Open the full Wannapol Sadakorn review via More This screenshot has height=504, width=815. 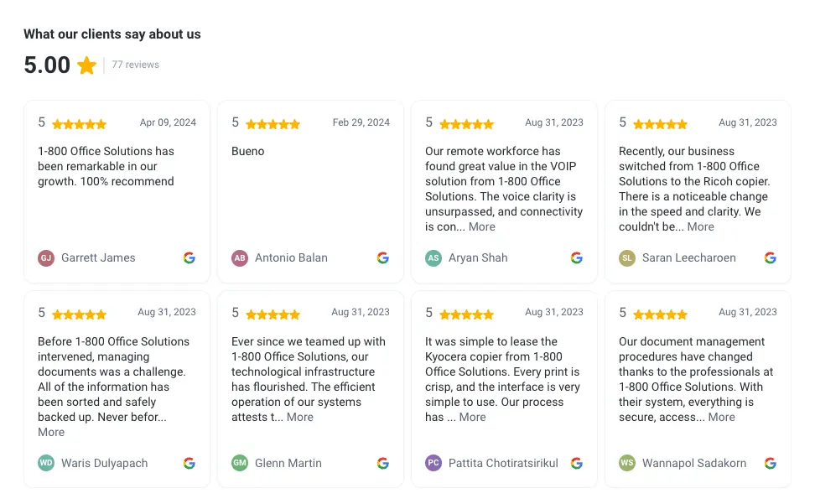721,417
